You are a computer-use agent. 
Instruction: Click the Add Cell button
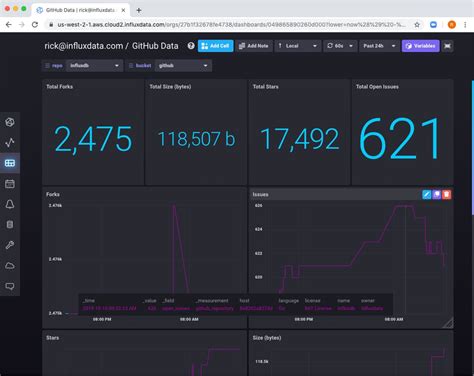pyautogui.click(x=216, y=46)
